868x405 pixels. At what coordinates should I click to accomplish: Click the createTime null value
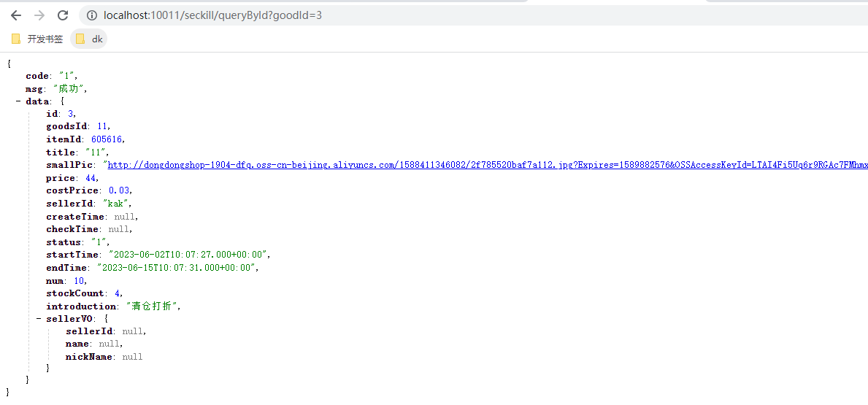tap(123, 217)
